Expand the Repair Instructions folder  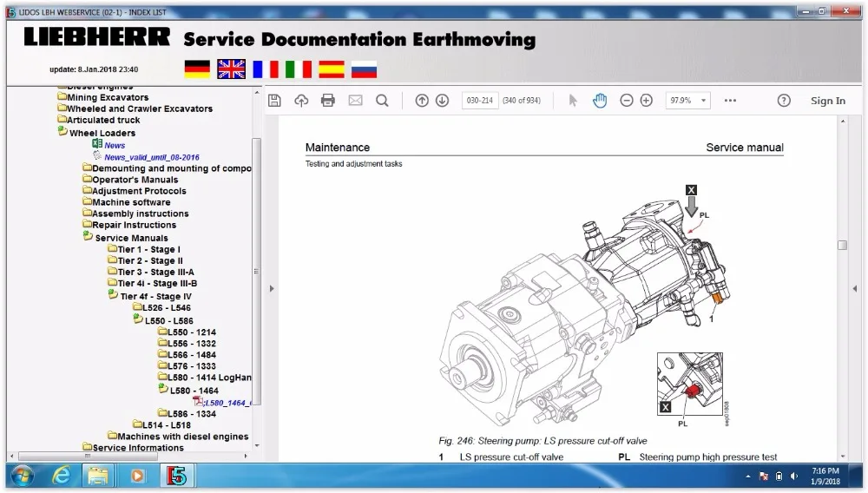[x=129, y=225]
